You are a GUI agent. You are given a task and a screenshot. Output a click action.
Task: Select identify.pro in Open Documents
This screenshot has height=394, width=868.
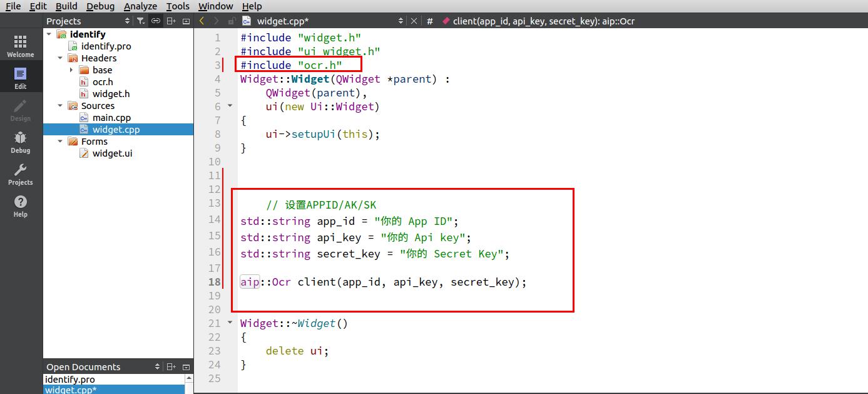pyautogui.click(x=70, y=380)
